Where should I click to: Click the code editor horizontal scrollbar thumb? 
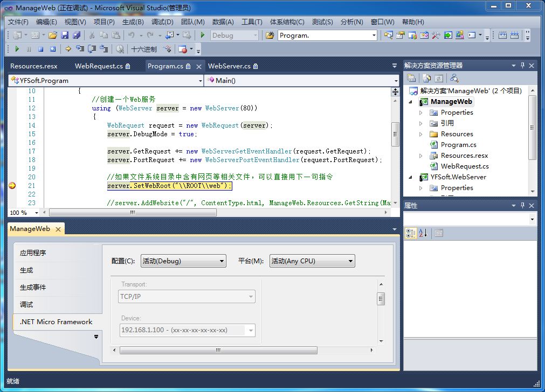coord(133,213)
